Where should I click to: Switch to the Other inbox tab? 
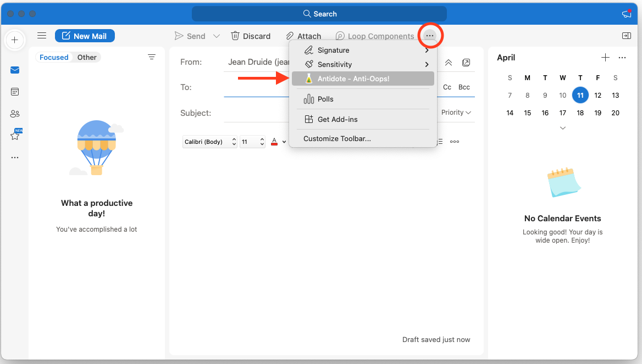pos(87,57)
